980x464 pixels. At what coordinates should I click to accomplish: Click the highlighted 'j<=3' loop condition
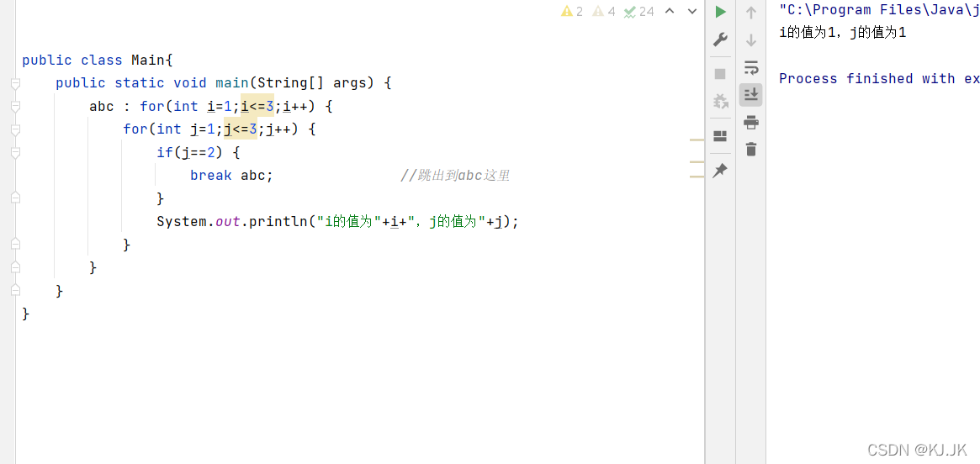point(241,129)
